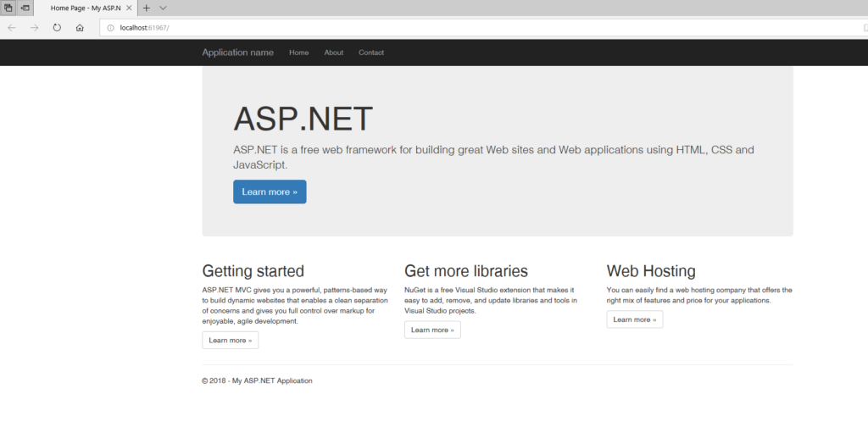Reload the page with the refresh icon
The image size is (868, 422).
57,28
